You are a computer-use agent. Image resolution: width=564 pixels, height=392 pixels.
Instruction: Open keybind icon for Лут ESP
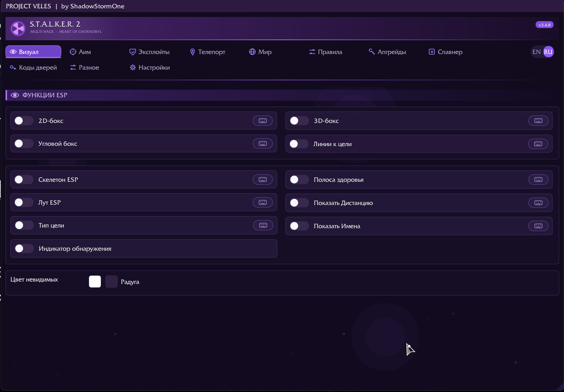click(x=263, y=202)
